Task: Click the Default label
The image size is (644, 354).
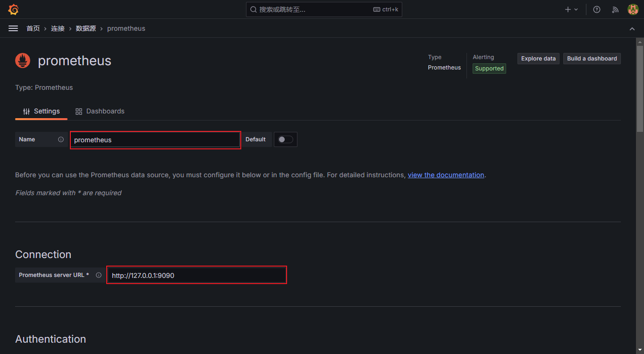Action: [255, 139]
